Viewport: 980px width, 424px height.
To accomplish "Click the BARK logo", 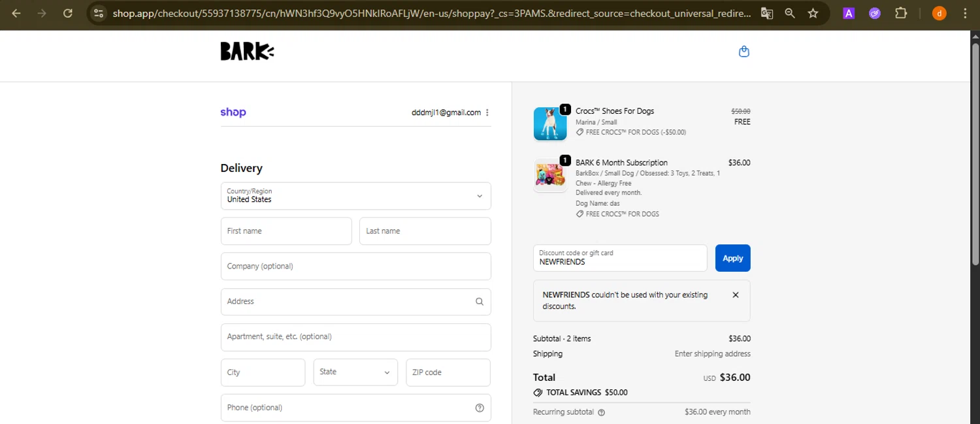I will [247, 52].
